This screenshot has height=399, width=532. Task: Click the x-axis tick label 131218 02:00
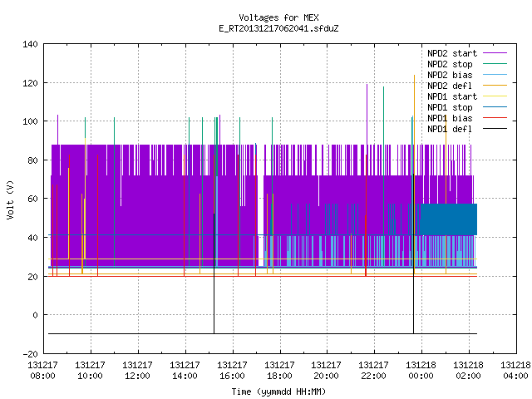click(x=468, y=371)
